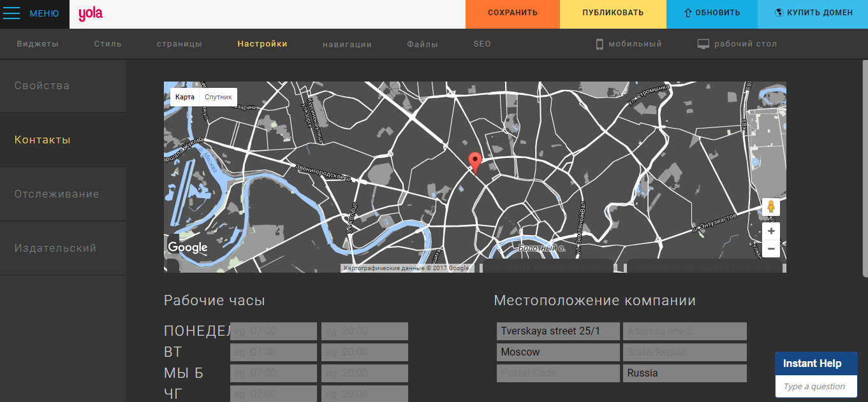Viewport: 868px width, 402px height.
Task: Toggle map to Карта view
Action: (185, 97)
